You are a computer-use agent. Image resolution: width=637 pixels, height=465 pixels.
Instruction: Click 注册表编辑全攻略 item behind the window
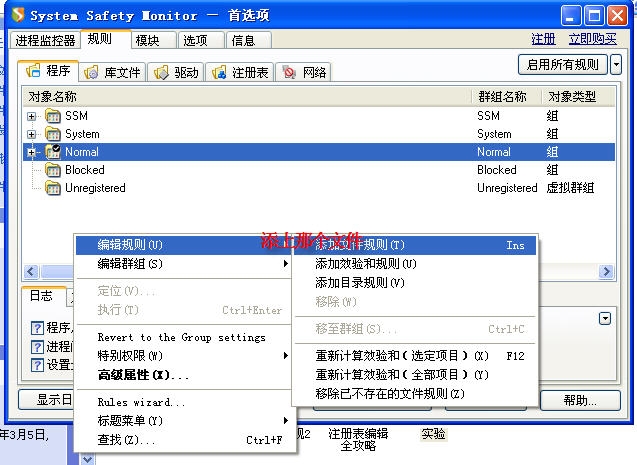click(358, 440)
